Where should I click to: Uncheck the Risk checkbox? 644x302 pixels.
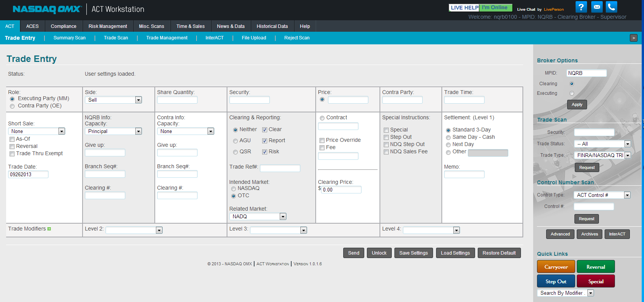[x=264, y=152]
